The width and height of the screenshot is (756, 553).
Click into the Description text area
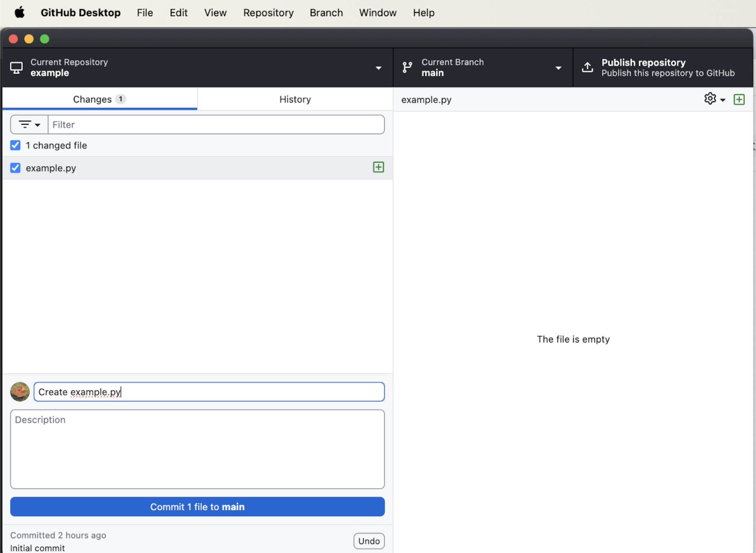(x=197, y=449)
